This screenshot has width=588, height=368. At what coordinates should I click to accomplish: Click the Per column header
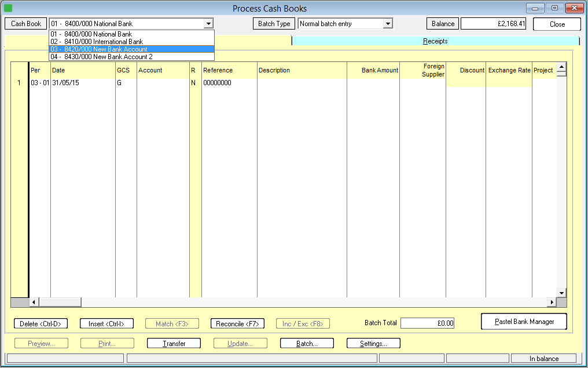pos(40,70)
